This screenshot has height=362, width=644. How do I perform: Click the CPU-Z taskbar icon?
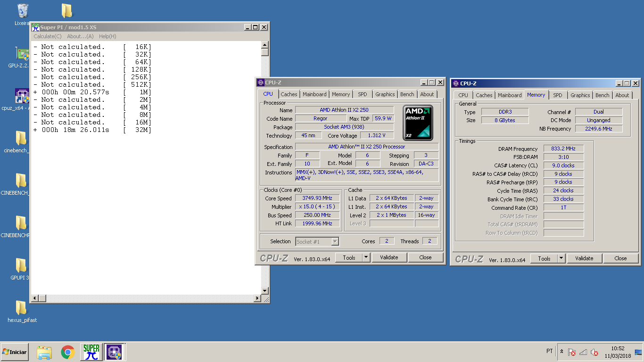[114, 352]
